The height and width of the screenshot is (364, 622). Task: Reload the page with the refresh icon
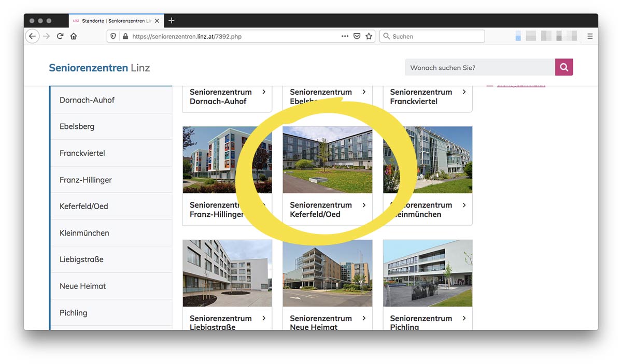[x=60, y=36]
